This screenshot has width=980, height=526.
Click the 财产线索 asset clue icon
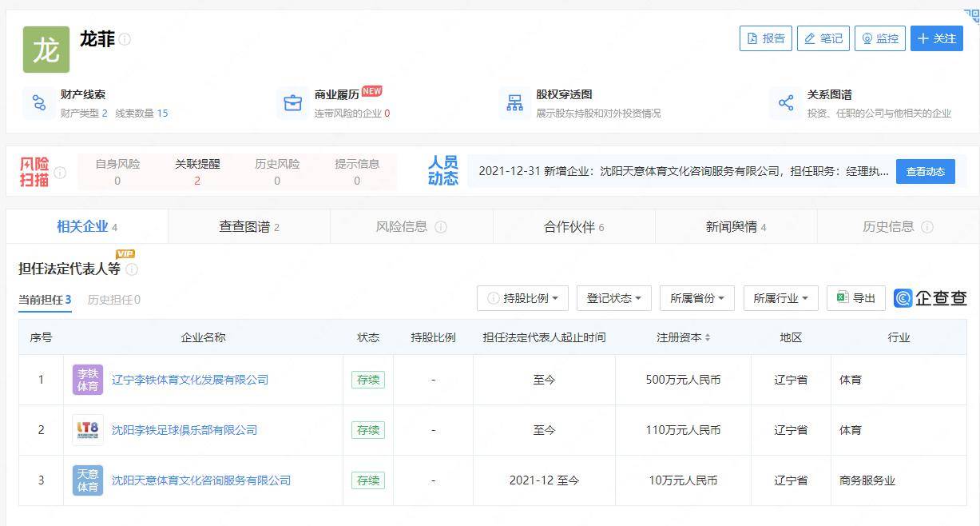pyautogui.click(x=39, y=103)
